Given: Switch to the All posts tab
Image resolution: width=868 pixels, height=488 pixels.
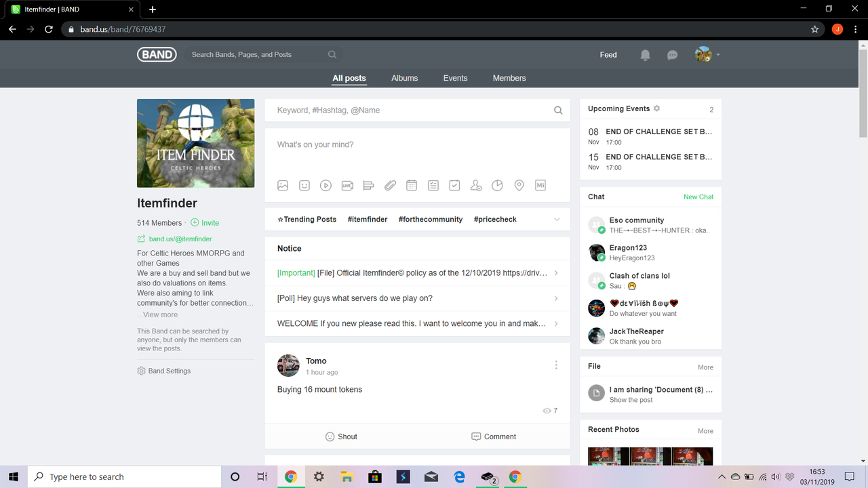Looking at the screenshot, I should (x=349, y=78).
